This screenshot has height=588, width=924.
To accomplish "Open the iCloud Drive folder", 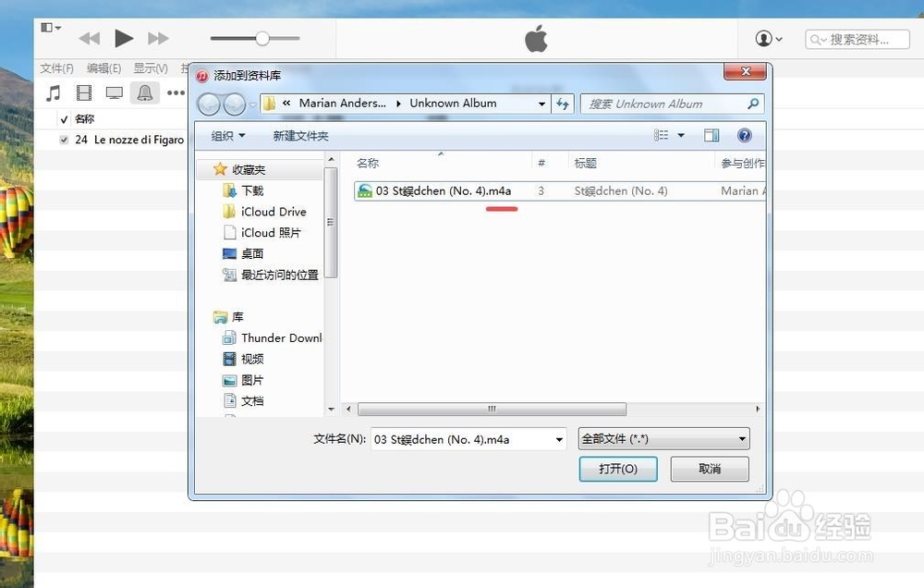I will click(264, 212).
